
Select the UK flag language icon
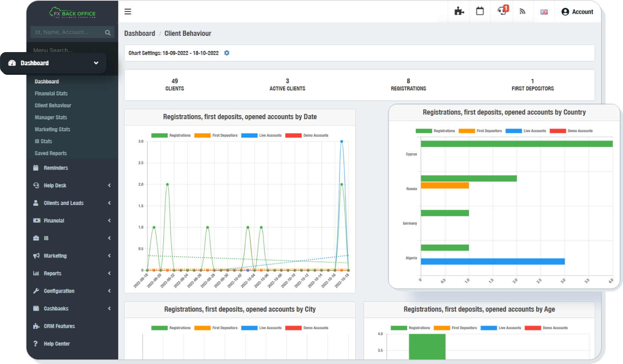click(x=544, y=12)
